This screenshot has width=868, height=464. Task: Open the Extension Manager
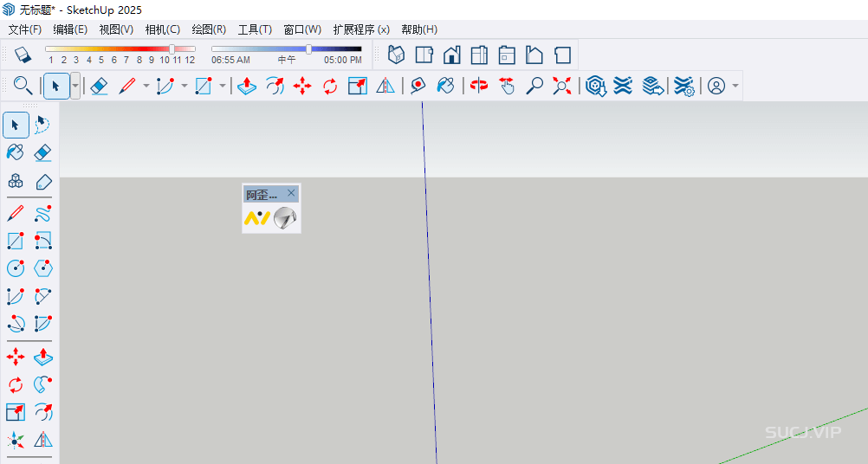(x=684, y=86)
